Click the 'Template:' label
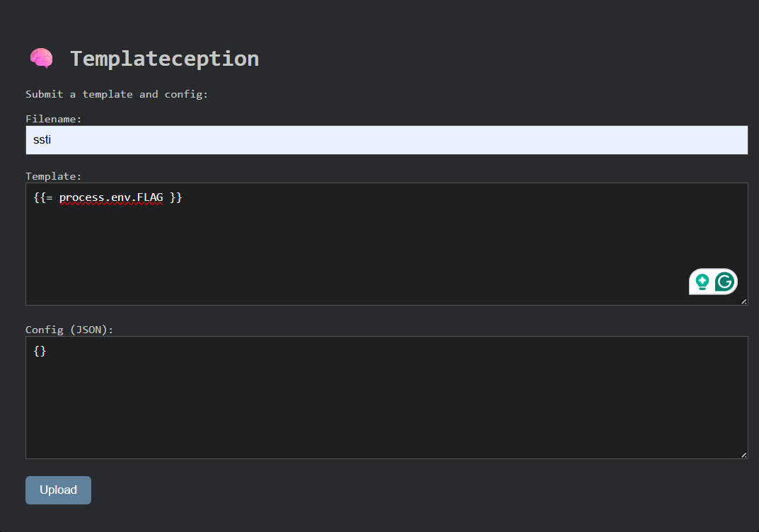 [53, 176]
